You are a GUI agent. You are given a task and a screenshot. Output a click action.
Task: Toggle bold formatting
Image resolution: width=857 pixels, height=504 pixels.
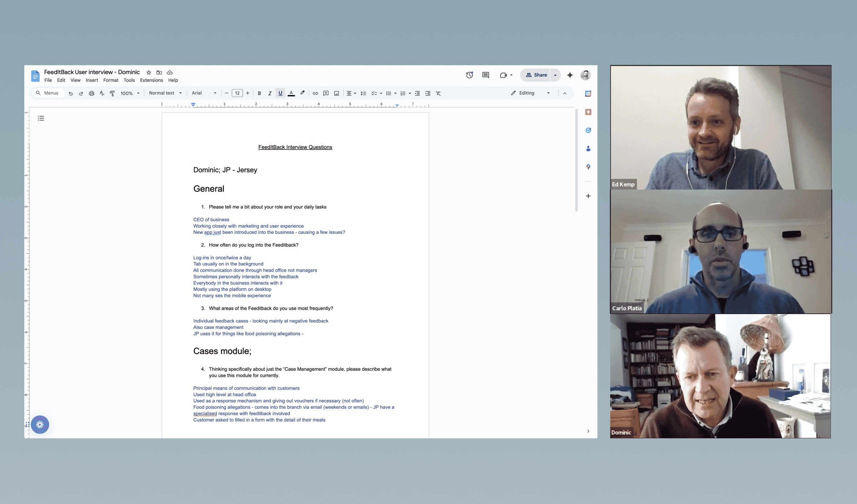tap(259, 93)
